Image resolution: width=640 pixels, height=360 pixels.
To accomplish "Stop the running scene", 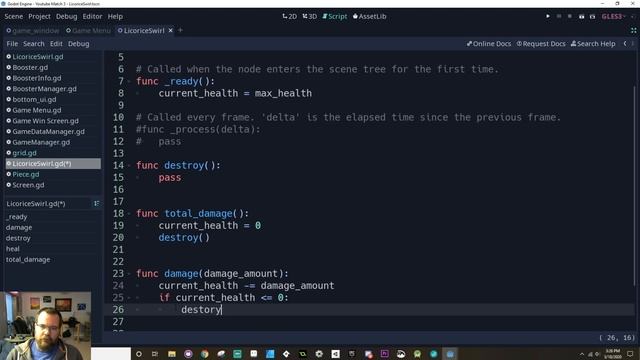I will (570, 16).
